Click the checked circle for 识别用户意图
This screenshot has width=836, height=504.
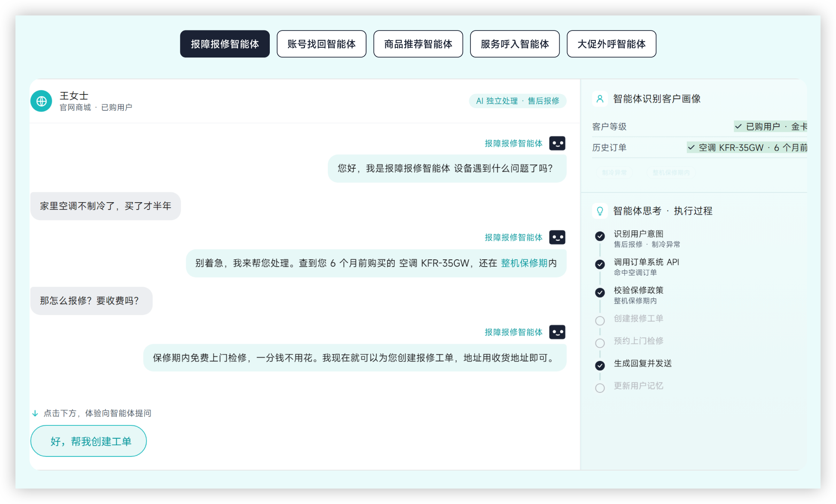tap(600, 236)
